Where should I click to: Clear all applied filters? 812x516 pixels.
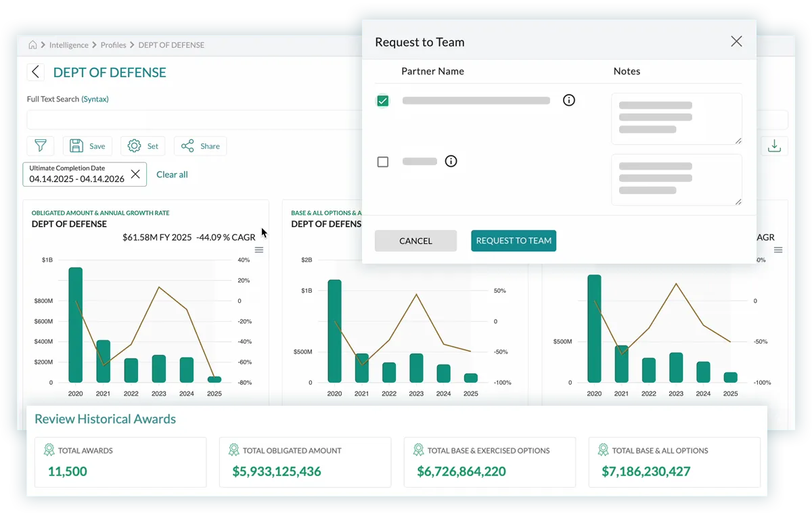pos(172,174)
